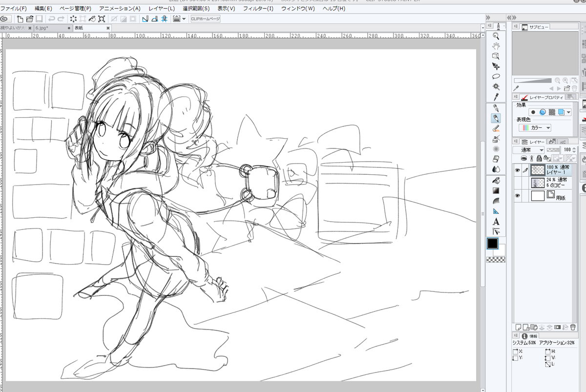The image size is (586, 392).
Task: Open the フィルター(I) menu
Action: coord(258,8)
